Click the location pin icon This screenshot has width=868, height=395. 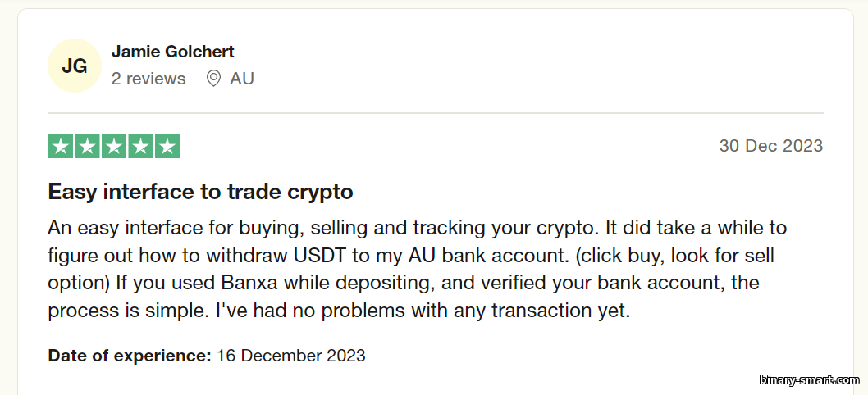pyautogui.click(x=213, y=79)
